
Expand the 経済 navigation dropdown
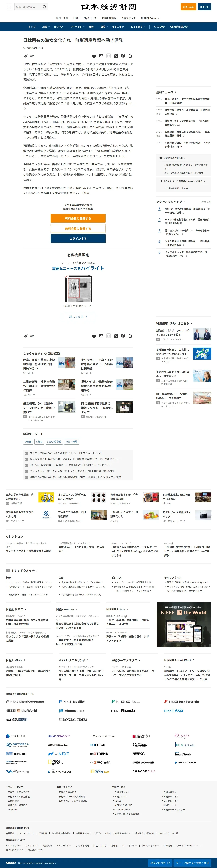point(93,27)
